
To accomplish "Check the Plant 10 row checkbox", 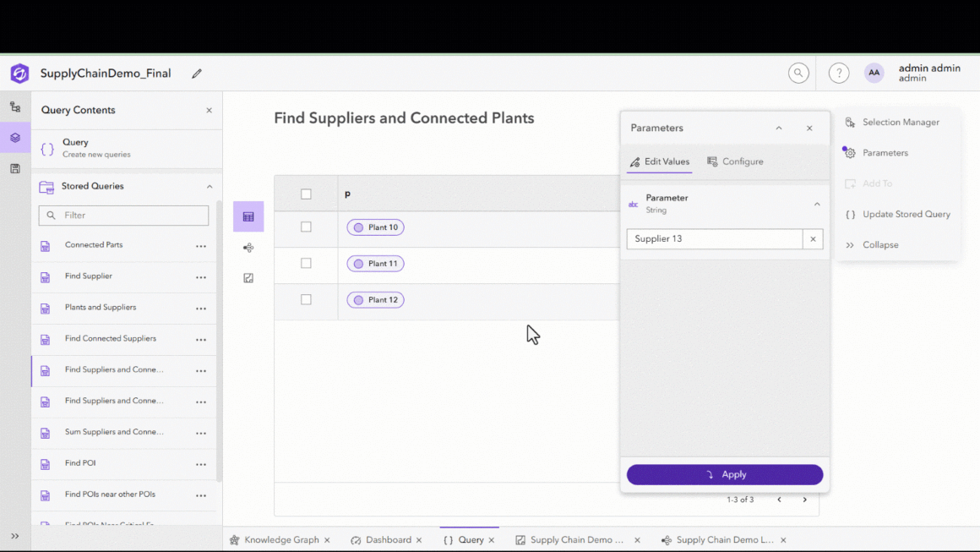I will (306, 227).
